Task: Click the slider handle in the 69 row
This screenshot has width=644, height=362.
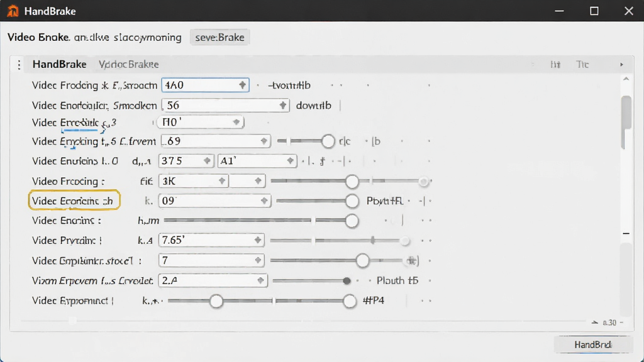Action: click(328, 141)
